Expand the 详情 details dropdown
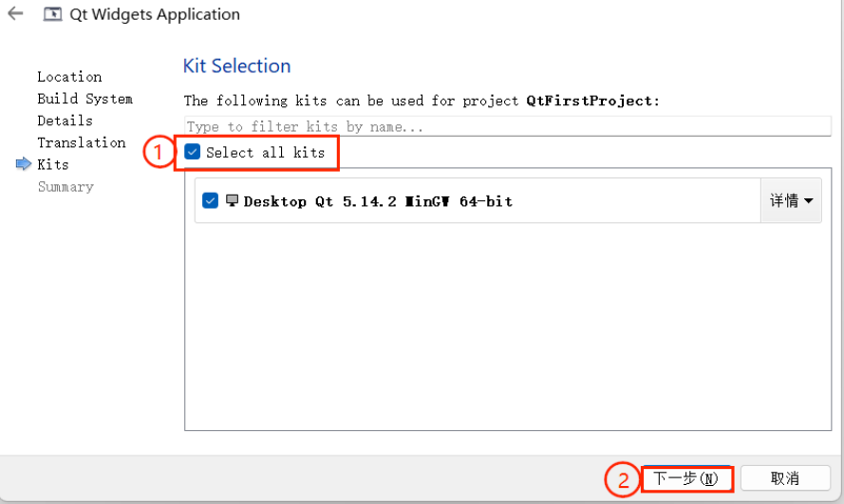Image resolution: width=844 pixels, height=504 pixels. [791, 200]
